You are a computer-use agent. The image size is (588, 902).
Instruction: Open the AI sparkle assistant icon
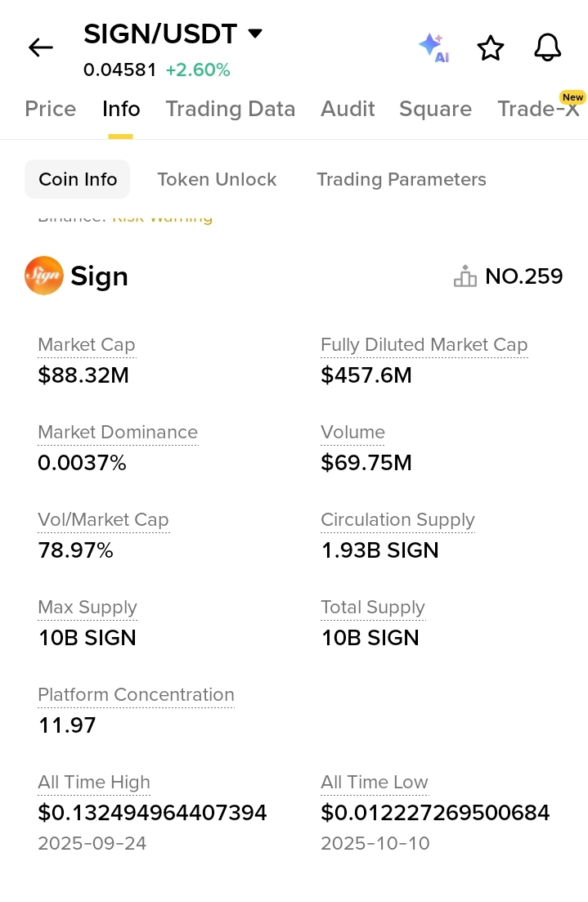433,47
